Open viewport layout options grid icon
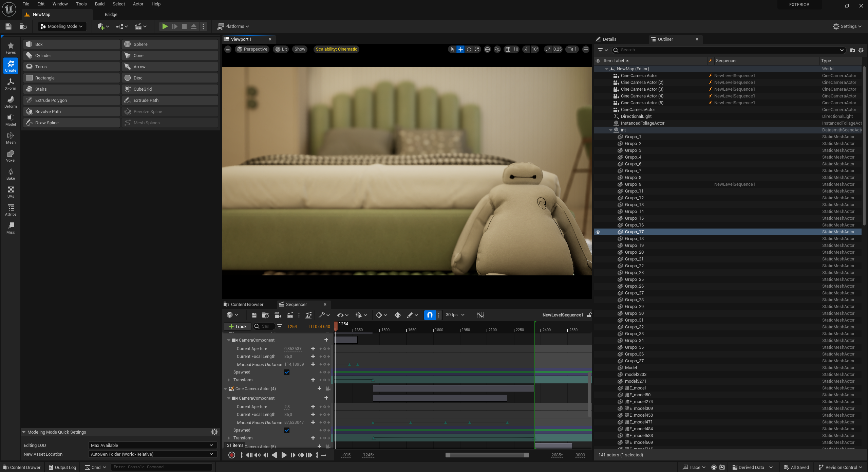 (x=586, y=49)
